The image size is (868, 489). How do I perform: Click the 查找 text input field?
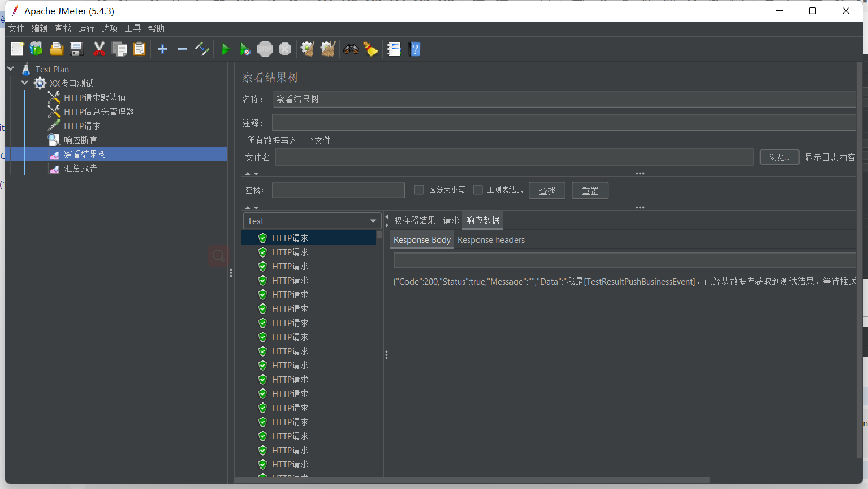coord(338,190)
